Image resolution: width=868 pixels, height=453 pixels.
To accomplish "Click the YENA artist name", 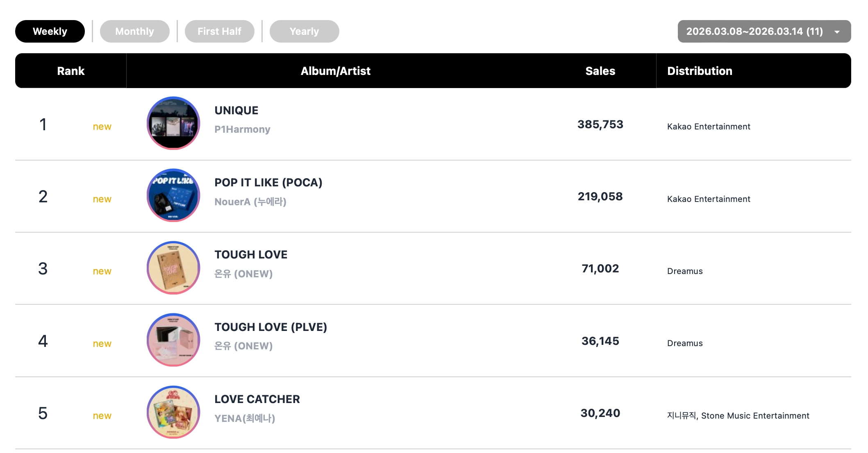I will point(245,419).
